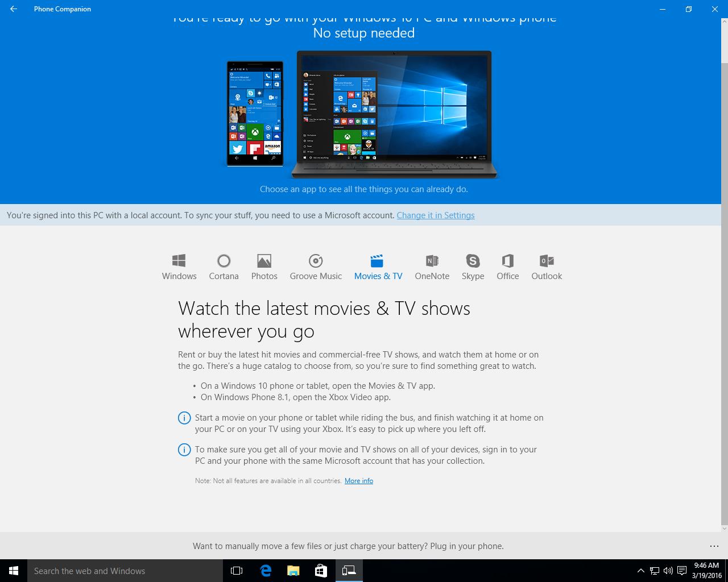Image resolution: width=728 pixels, height=582 pixels.
Task: Choose the Skype icon
Action: tap(473, 261)
